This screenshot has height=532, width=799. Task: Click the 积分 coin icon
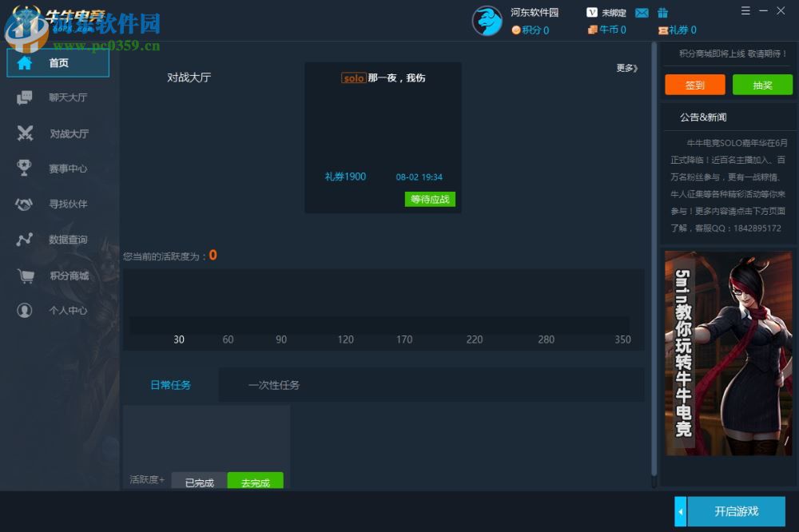[515, 30]
